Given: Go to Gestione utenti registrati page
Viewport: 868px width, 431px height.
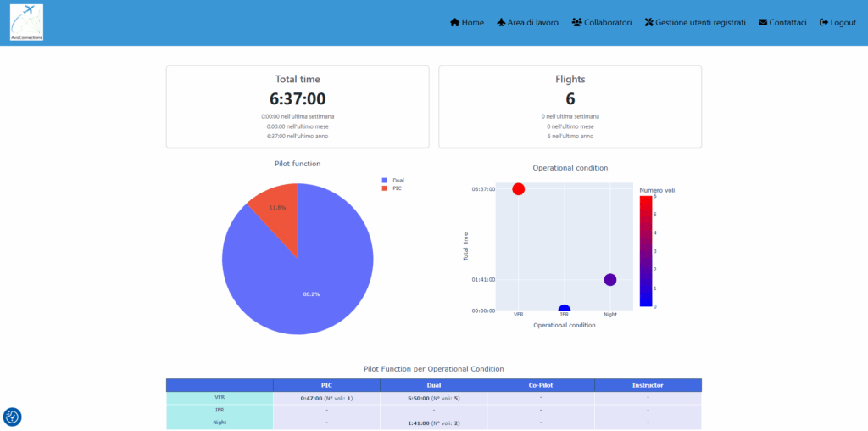Looking at the screenshot, I should pyautogui.click(x=700, y=23).
